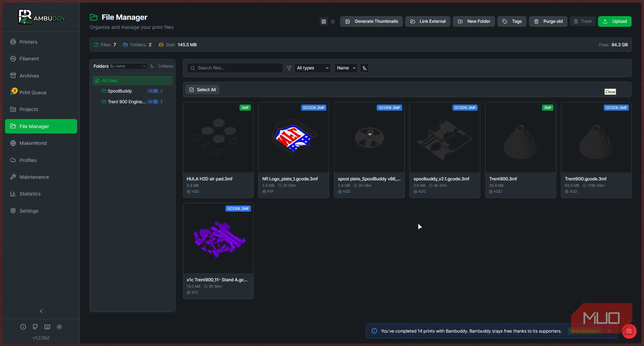
Task: Click the 3MF badge on HULA H2D card
Action: [245, 108]
